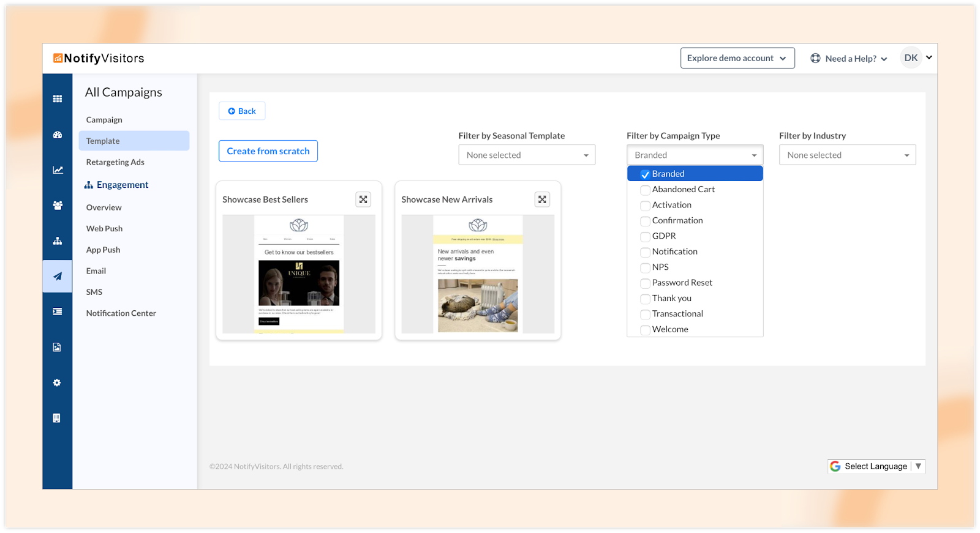Image resolution: width=980 pixels, height=533 pixels.
Task: Open the Showcase New Arrivals template thumbnail
Action: (478, 274)
